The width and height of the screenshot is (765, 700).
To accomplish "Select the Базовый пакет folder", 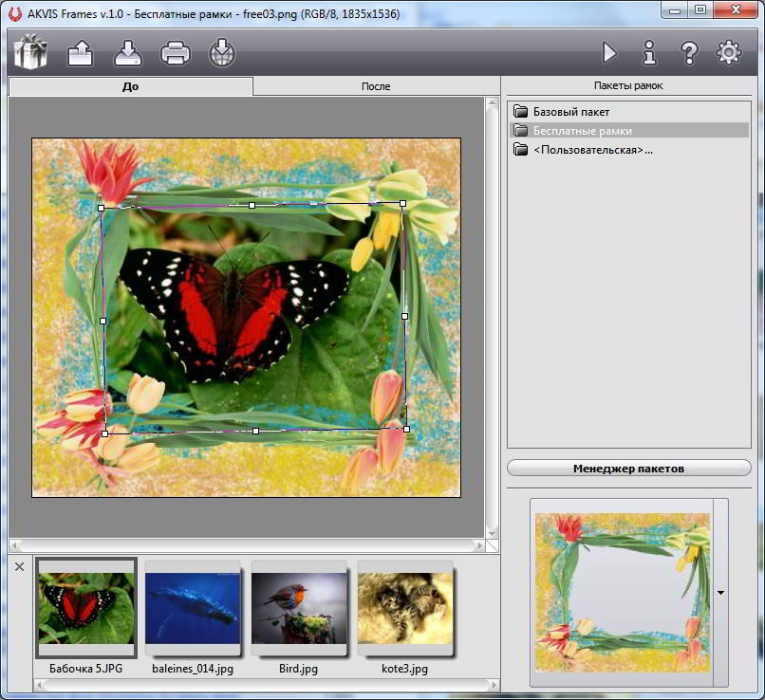I will (629, 112).
